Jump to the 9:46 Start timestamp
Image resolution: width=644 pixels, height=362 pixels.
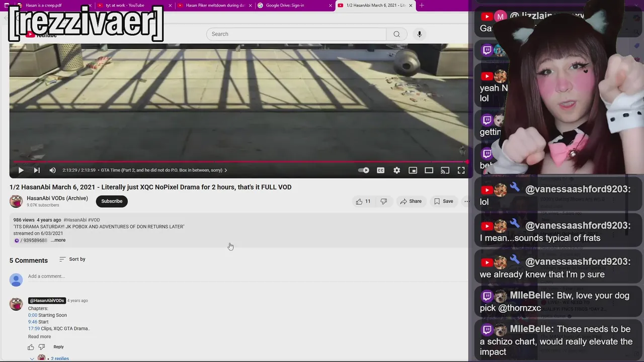tap(33, 322)
